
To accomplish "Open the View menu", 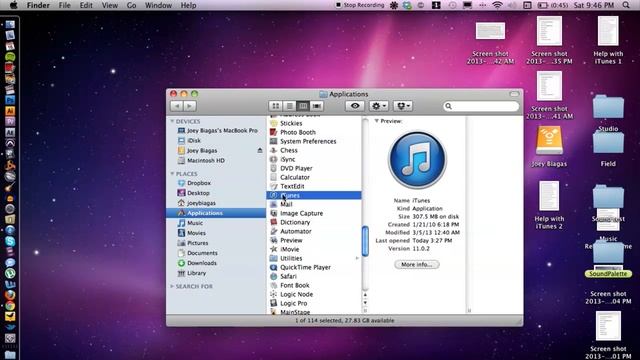I will (109, 5).
